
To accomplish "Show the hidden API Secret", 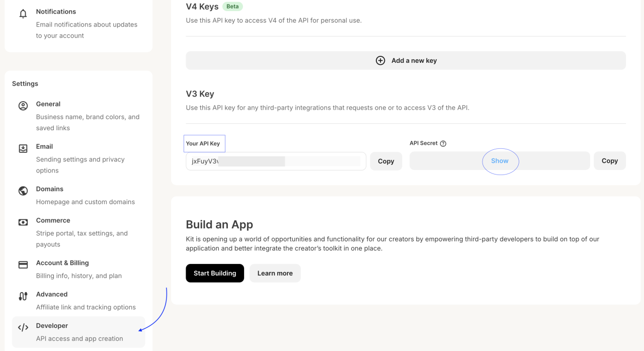I will pyautogui.click(x=500, y=161).
